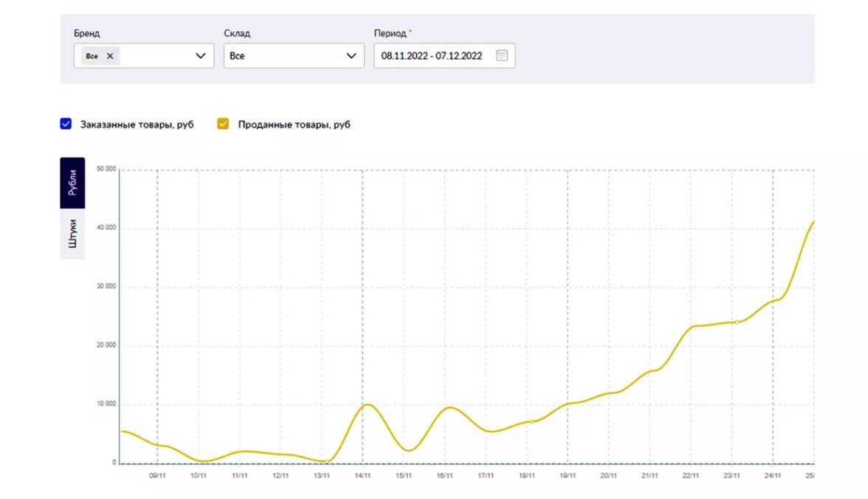
Task: Remove the "Все" chip from Бренд filter
Action: [x=110, y=56]
